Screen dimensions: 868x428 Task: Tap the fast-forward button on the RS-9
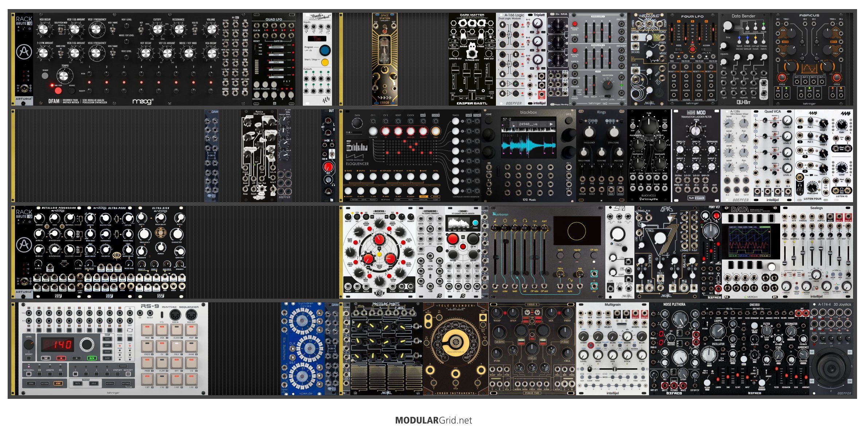pyautogui.click(x=60, y=374)
